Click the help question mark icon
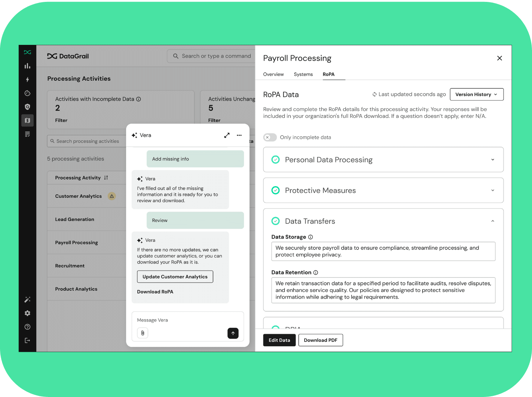Image resolution: width=532 pixels, height=397 pixels. [x=27, y=327]
